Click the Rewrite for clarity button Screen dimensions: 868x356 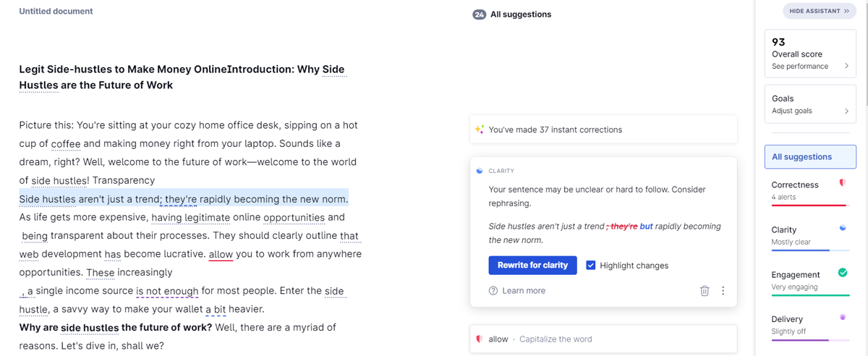coord(532,266)
